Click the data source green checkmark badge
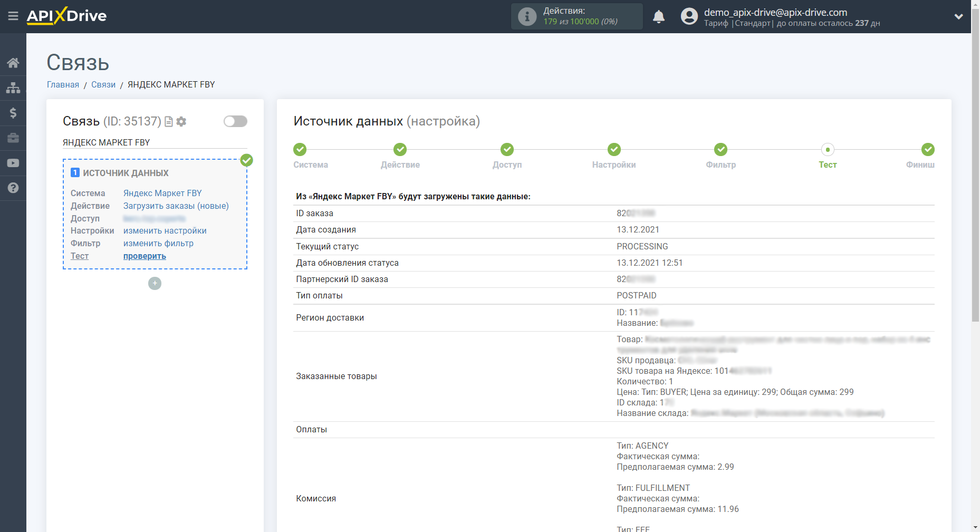 [x=246, y=160]
